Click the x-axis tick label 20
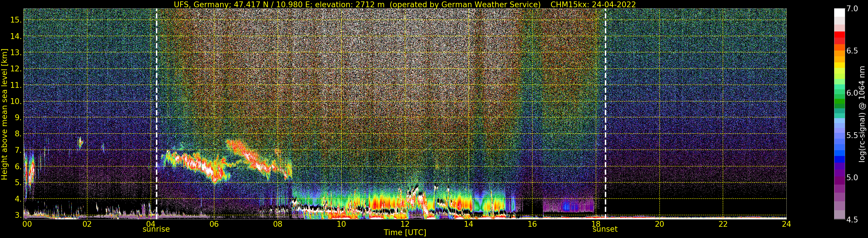This screenshot has width=868, height=238. tap(659, 224)
